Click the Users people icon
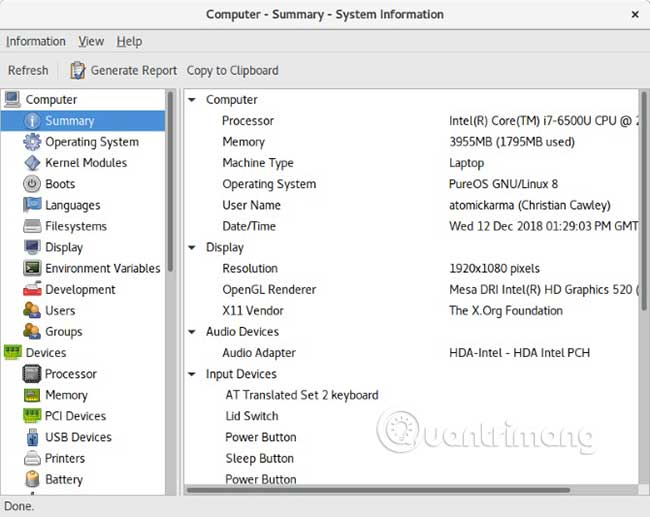The width and height of the screenshot is (650, 517). point(32,310)
